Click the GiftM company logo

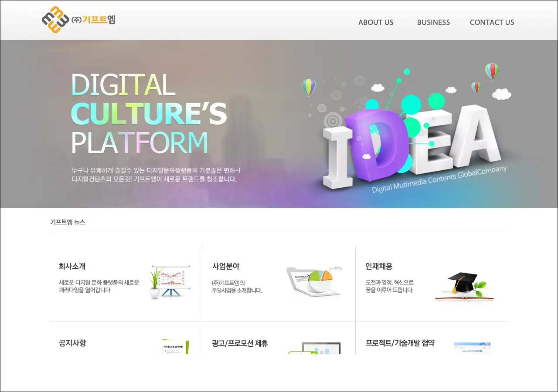(x=78, y=20)
